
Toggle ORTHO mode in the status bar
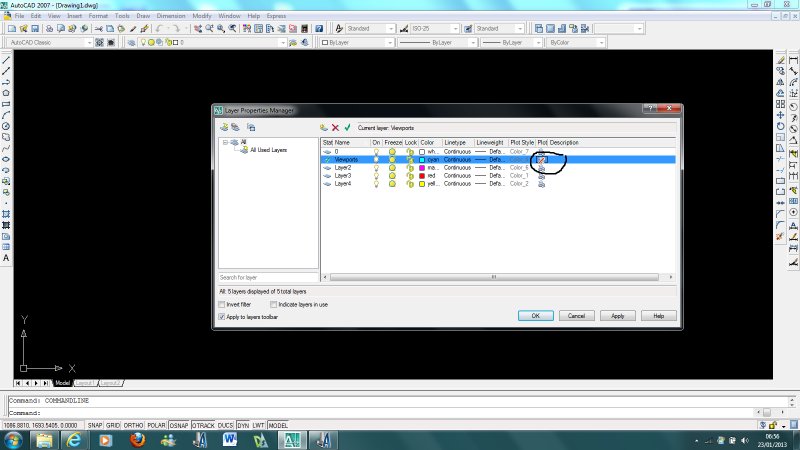point(133,425)
